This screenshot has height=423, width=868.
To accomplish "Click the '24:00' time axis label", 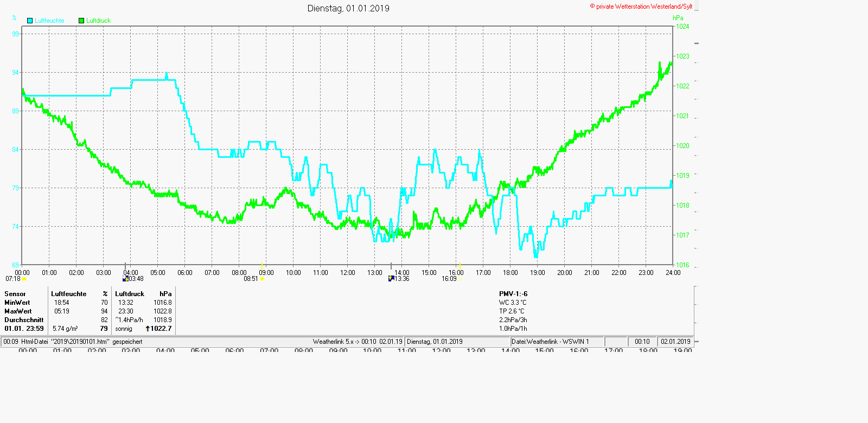I will point(673,273).
